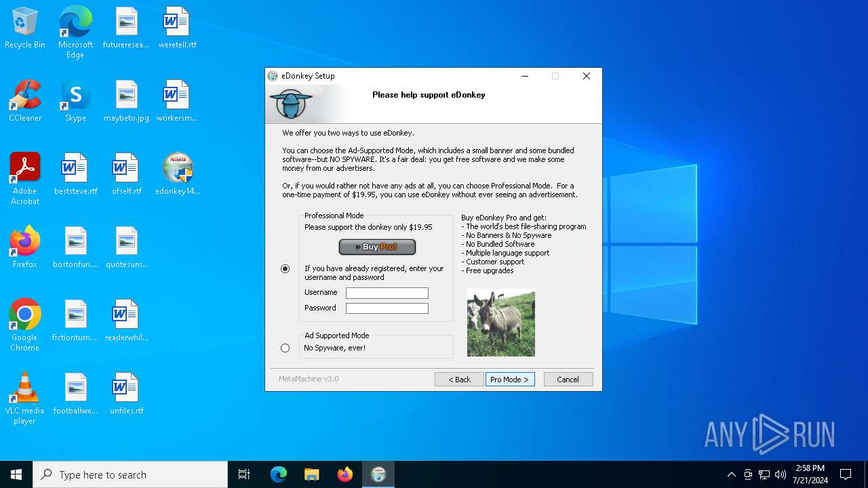Select the Ad Supported Mode radio button
This screenshot has height=488, width=868.
(285, 348)
